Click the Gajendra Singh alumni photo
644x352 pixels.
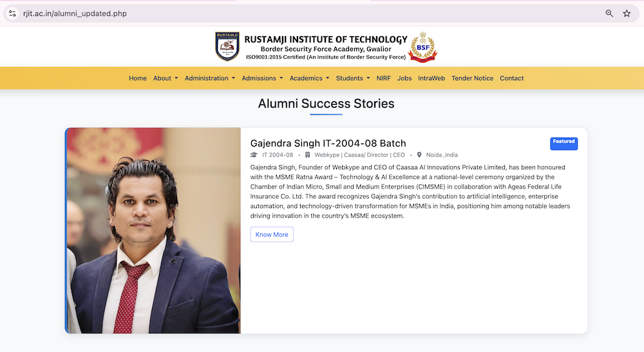click(154, 230)
